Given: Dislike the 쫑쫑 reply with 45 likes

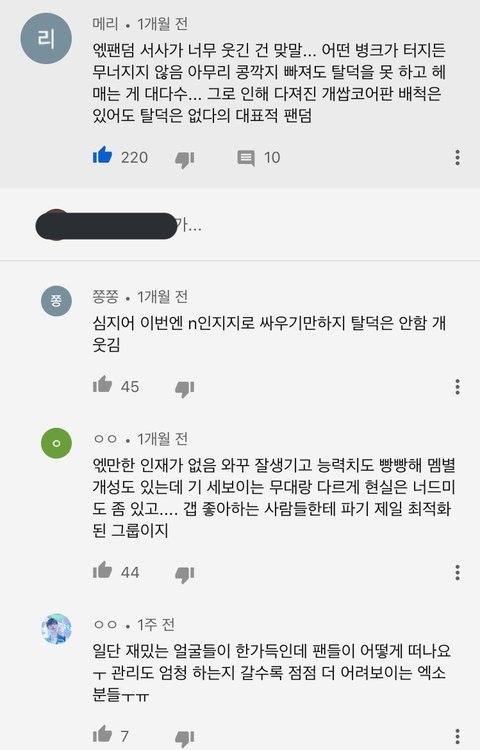Looking at the screenshot, I should pyautogui.click(x=185, y=388).
